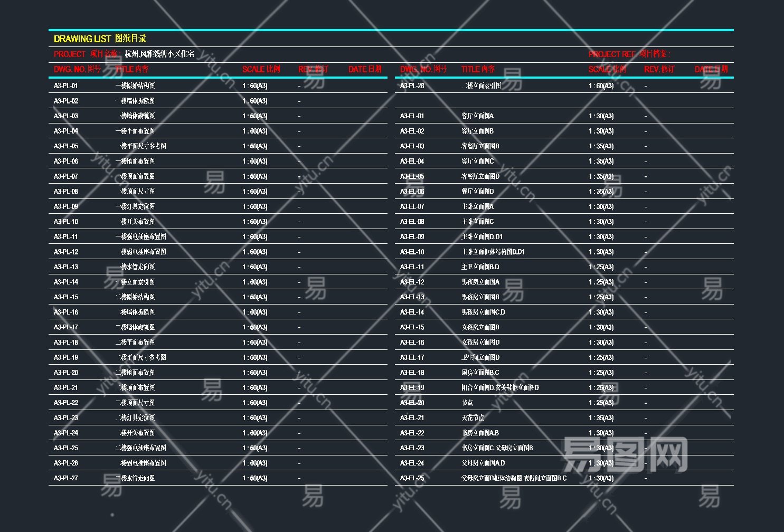Screen dimensions: 784x532
Task: Click the drawing number "A3-PL-03"
Action: pos(66,116)
